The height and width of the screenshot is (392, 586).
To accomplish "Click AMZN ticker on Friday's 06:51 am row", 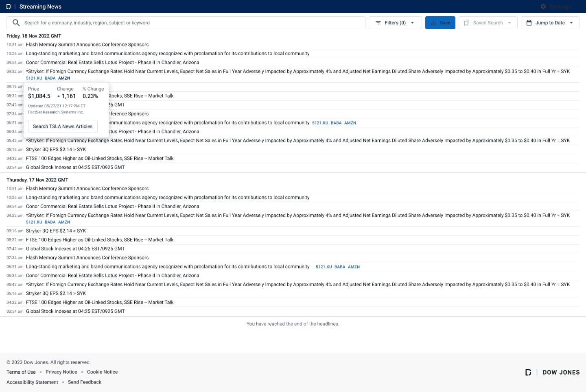I will click(x=350, y=123).
